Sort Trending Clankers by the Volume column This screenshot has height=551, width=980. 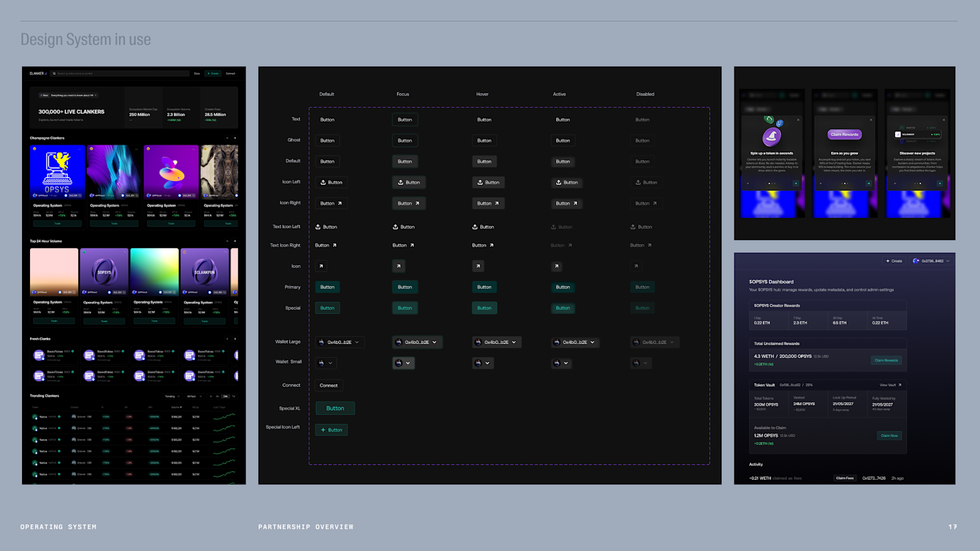pyautogui.click(x=176, y=407)
